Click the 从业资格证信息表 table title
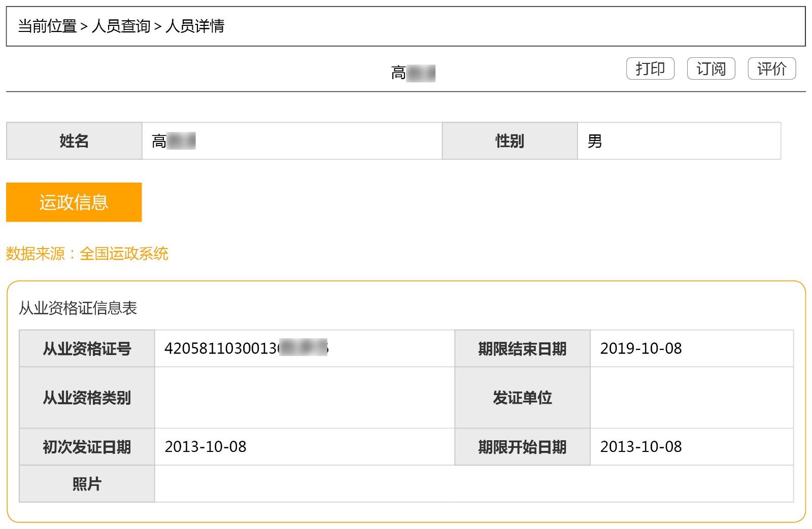812x529 pixels. (79, 307)
